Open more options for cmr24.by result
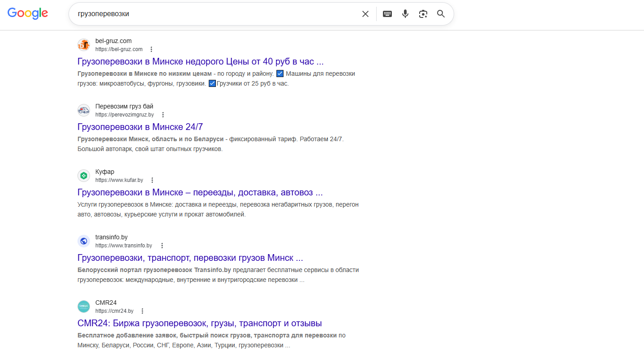The height and width of the screenshot is (363, 644). coord(142,311)
